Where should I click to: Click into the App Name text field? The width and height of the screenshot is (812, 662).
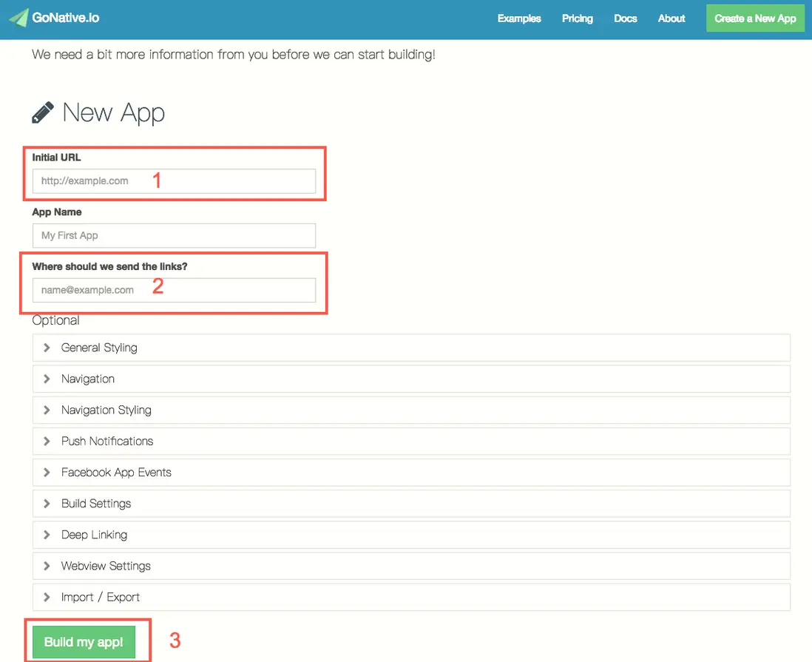pos(174,236)
